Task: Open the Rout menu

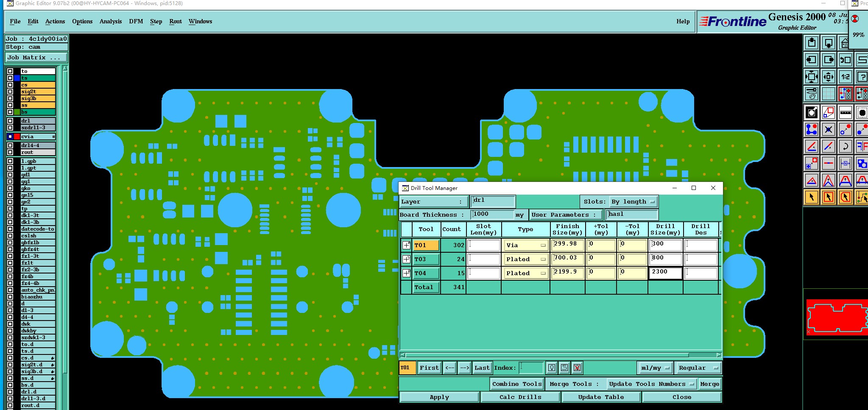Action: (x=176, y=21)
